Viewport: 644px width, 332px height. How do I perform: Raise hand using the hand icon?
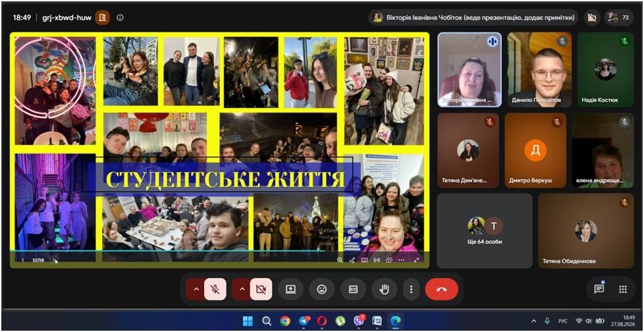point(384,289)
